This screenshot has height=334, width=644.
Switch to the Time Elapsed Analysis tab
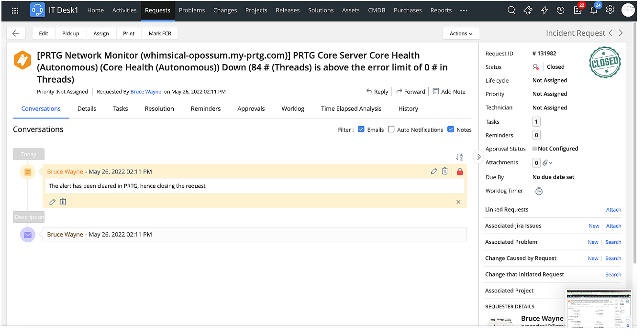click(351, 108)
